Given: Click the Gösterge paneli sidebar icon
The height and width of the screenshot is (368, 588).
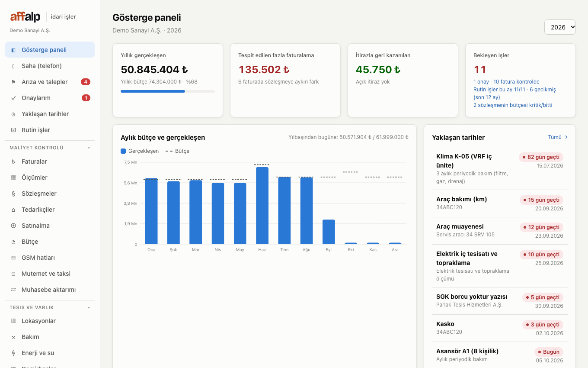Looking at the screenshot, I should pyautogui.click(x=13, y=50).
